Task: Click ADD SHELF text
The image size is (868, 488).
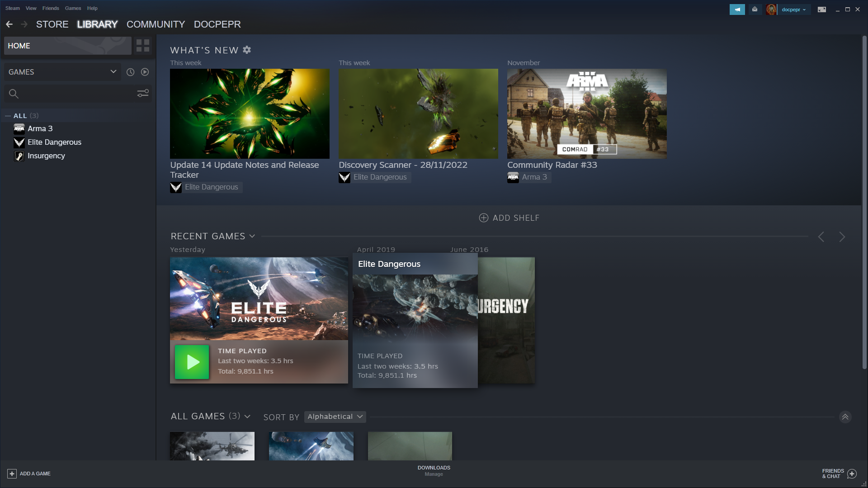Action: [x=516, y=218]
